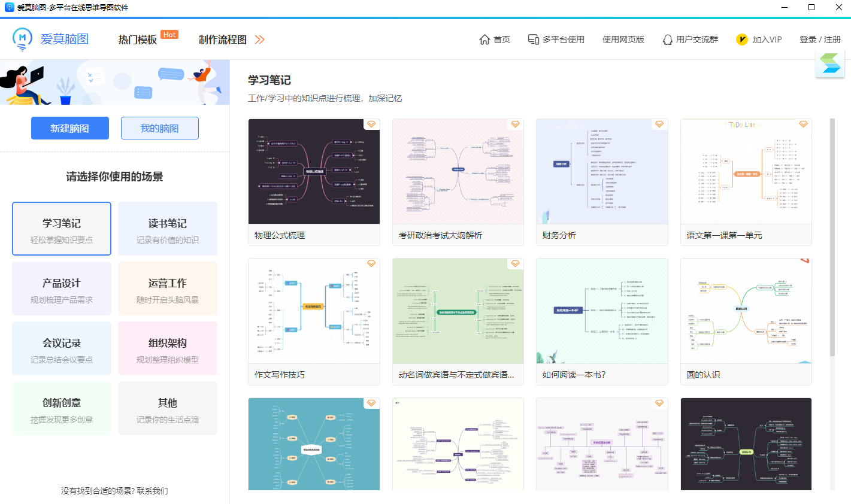This screenshot has height=504, width=851.
Task: Open the 热门模板 menu
Action: pos(138,39)
